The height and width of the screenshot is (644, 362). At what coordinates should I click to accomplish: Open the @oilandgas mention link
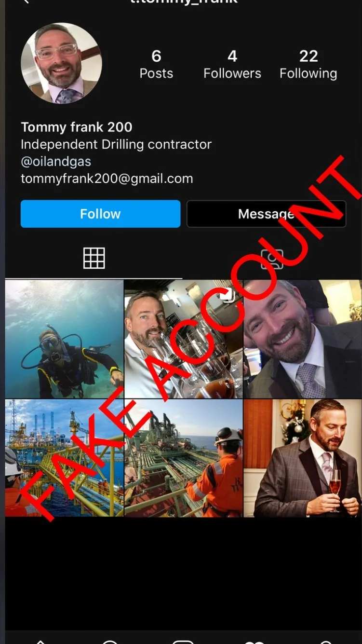tap(56, 162)
